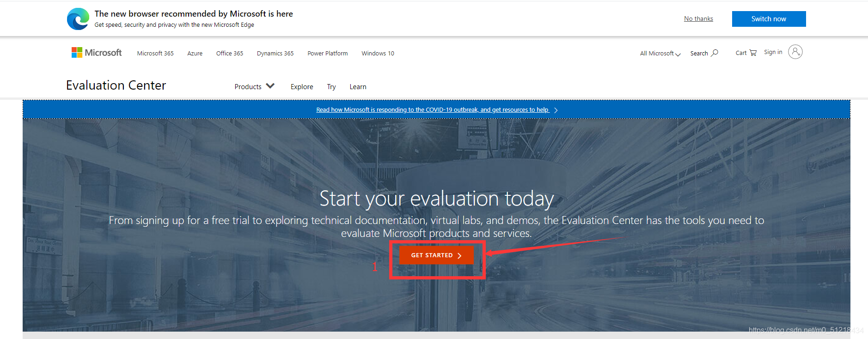The height and width of the screenshot is (339, 868).
Task: Click the 'Start your evaluation today' heading
Action: (x=436, y=199)
